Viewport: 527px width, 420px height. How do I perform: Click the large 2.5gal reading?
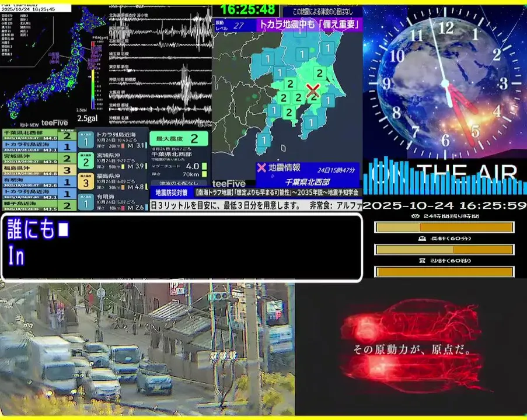coord(88,118)
